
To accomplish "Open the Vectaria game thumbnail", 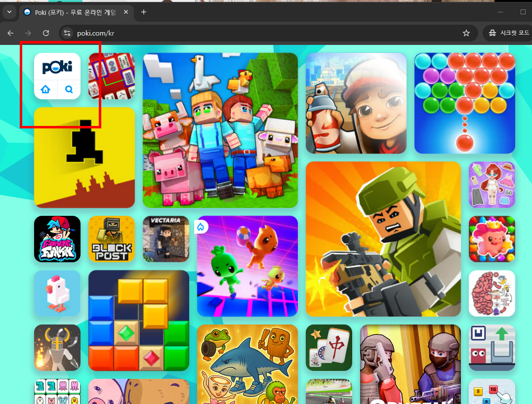I will [166, 239].
